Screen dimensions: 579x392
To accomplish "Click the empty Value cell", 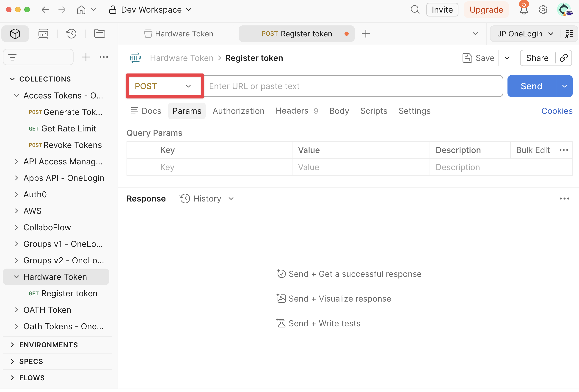I will 361,167.
